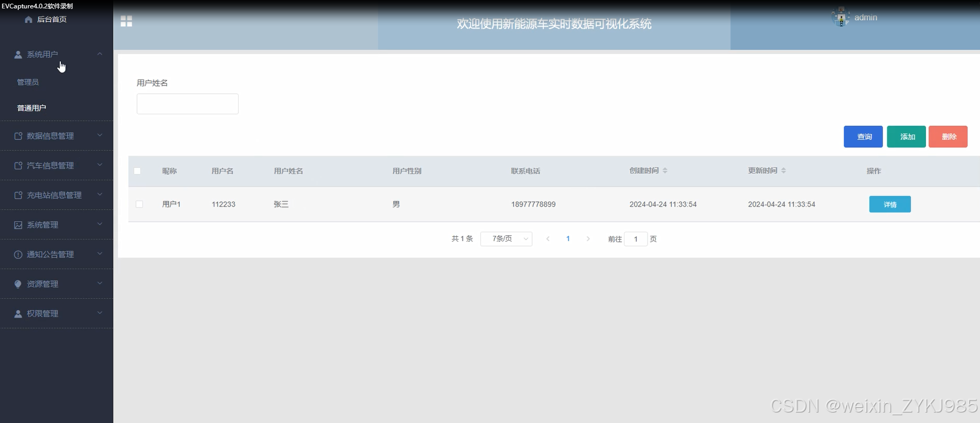Sort by 创建时间 using sort arrows
This screenshot has width=980, height=423.
[665, 171]
